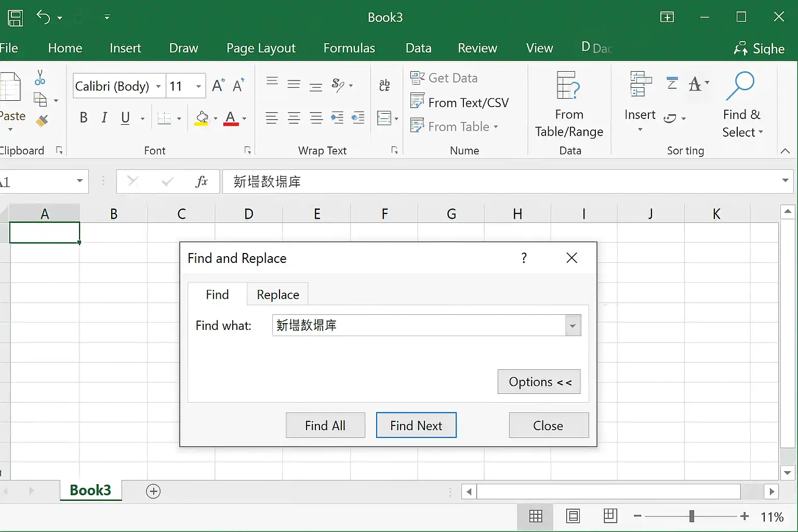Toggle Underline formatting
This screenshot has width=798, height=532.
[125, 118]
